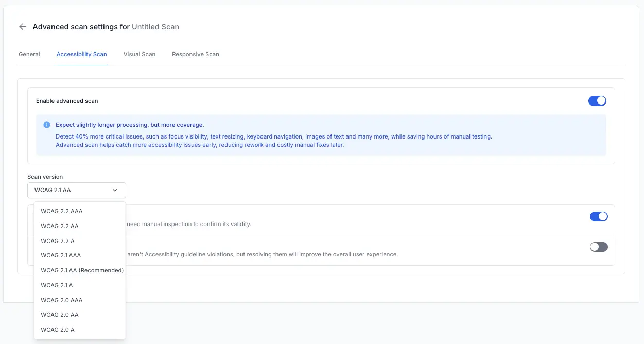
Task: Click the blue info icon in banner
Action: (47, 125)
